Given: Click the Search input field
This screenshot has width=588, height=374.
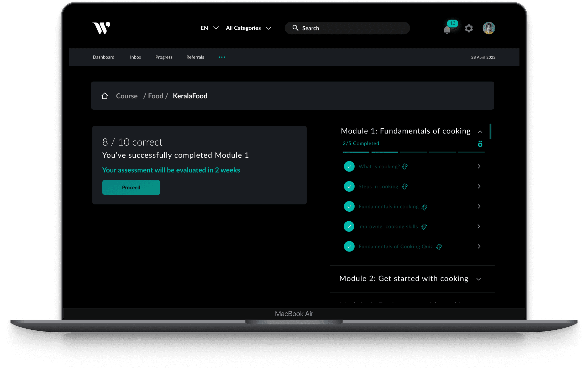Looking at the screenshot, I should pyautogui.click(x=352, y=28).
